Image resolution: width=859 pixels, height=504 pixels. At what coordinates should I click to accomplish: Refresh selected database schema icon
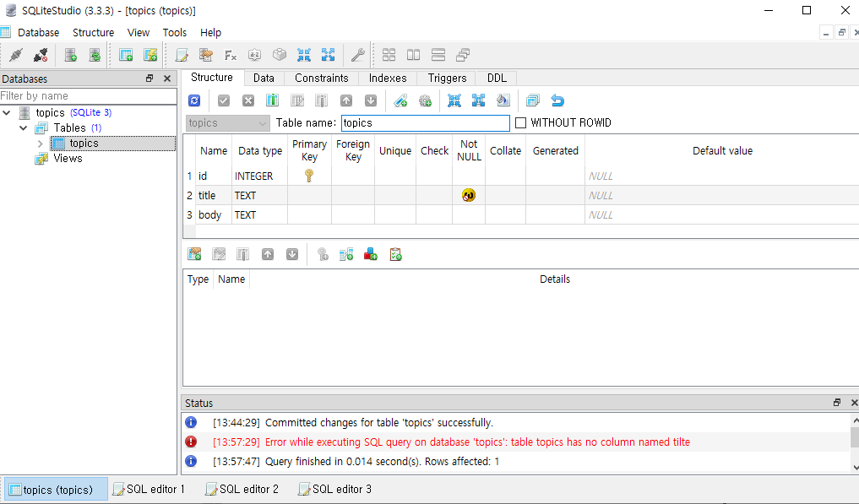coord(95,55)
